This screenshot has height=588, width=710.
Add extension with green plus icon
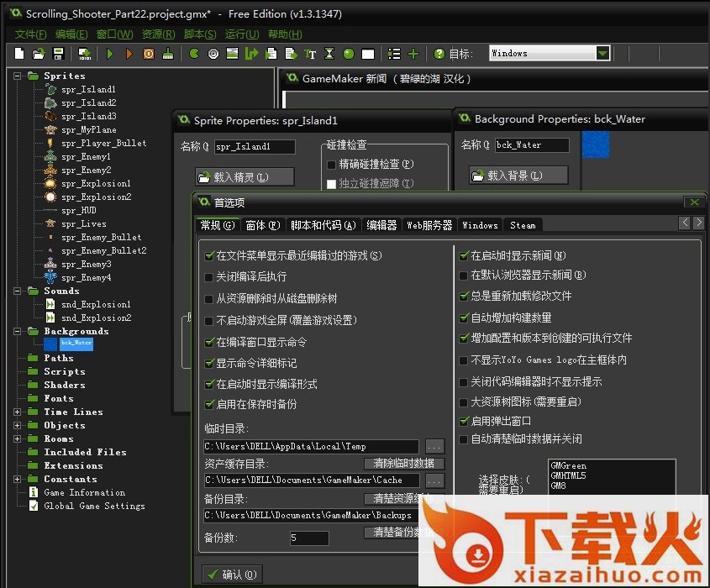click(x=413, y=54)
